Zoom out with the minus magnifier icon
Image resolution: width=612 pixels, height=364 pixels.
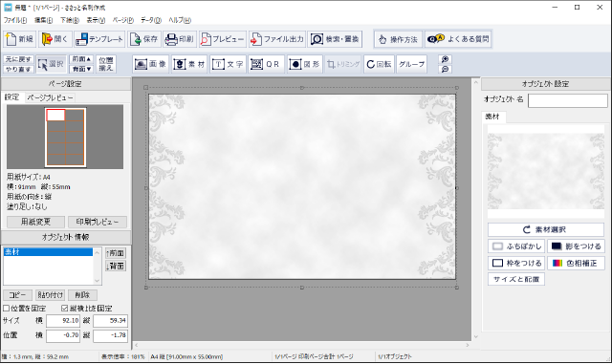445,70
